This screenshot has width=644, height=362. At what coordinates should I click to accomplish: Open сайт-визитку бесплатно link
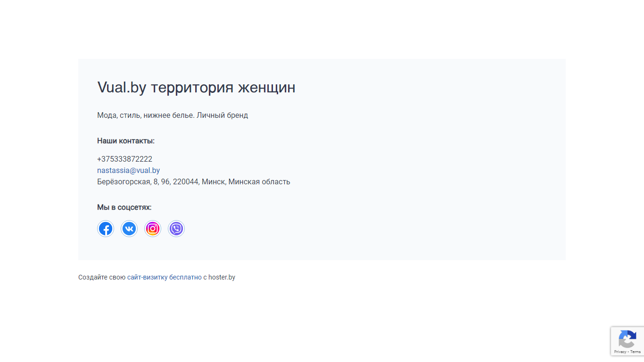tap(165, 277)
